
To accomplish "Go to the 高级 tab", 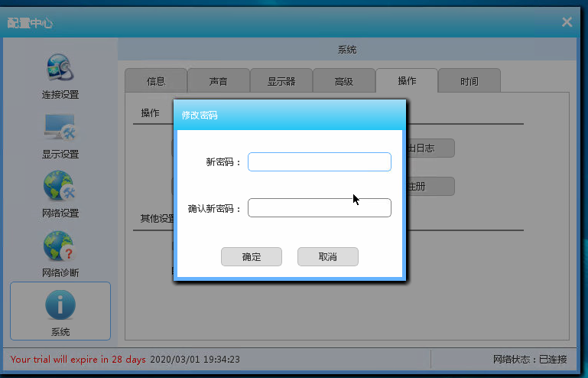I will tap(344, 81).
